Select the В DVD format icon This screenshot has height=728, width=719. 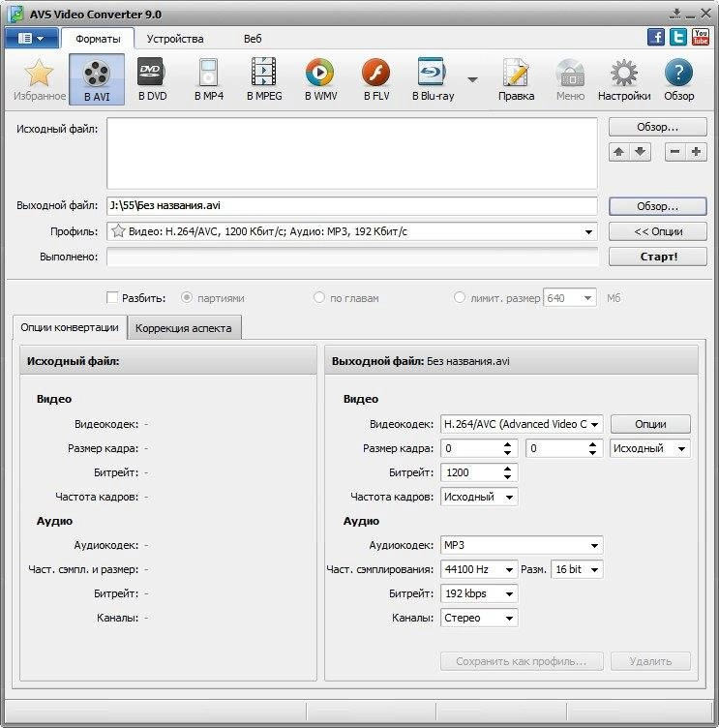pyautogui.click(x=152, y=79)
